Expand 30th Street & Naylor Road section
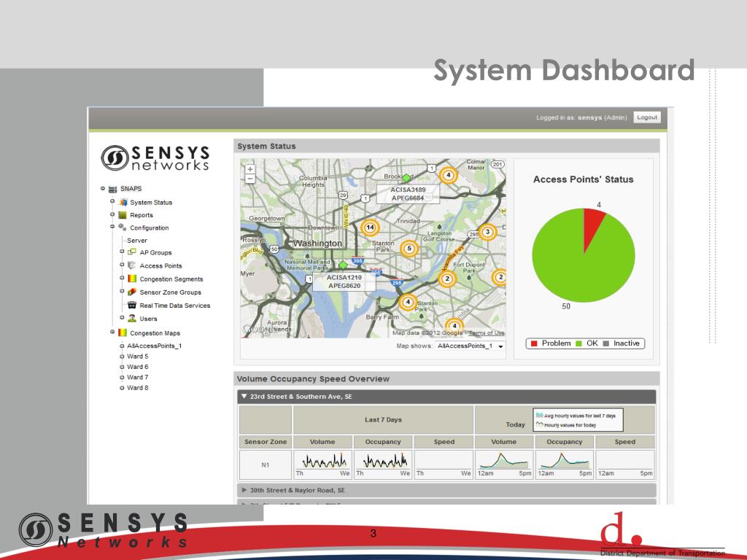The width and height of the screenshot is (747, 560). [x=244, y=490]
